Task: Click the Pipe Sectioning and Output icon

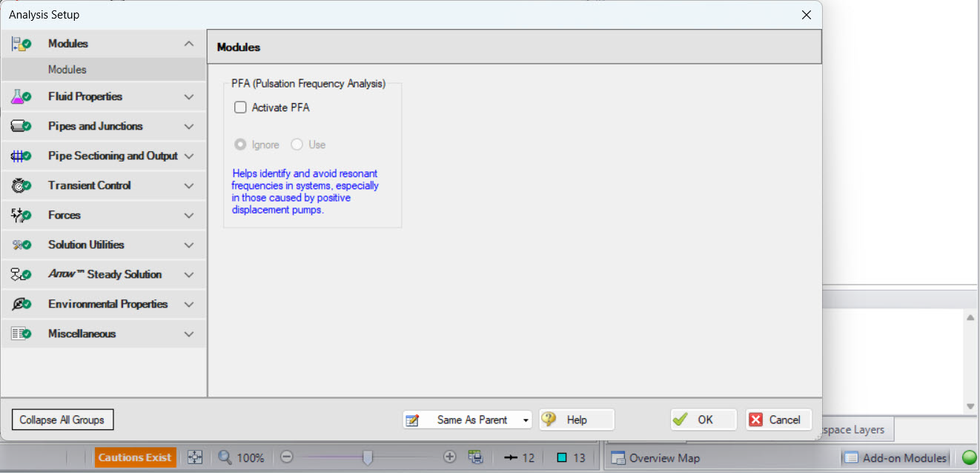Action: (21, 156)
